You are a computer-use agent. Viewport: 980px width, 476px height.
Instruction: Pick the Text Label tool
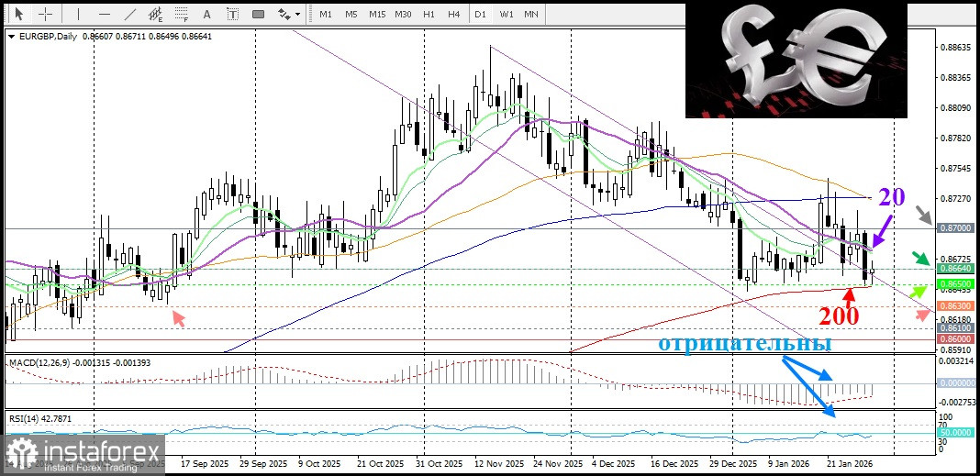tap(232, 13)
